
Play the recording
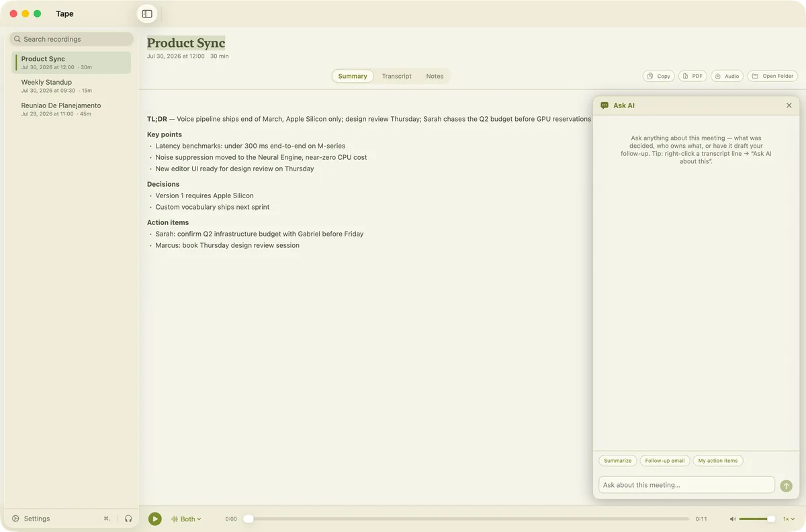coord(155,519)
